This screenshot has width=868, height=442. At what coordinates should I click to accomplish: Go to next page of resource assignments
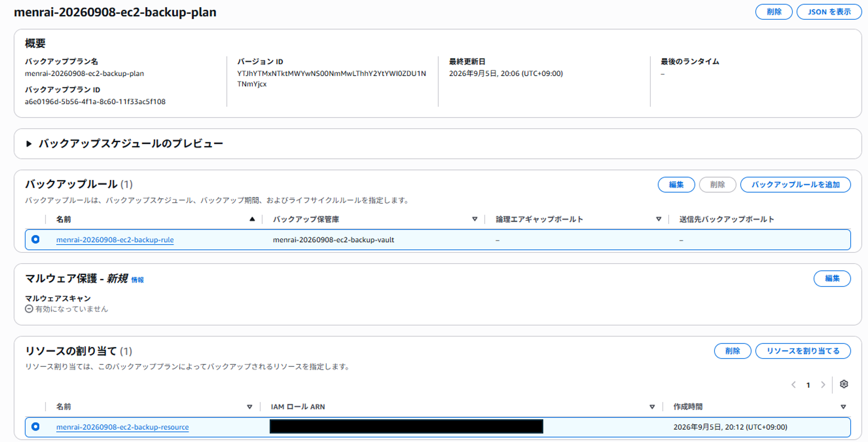click(x=823, y=385)
